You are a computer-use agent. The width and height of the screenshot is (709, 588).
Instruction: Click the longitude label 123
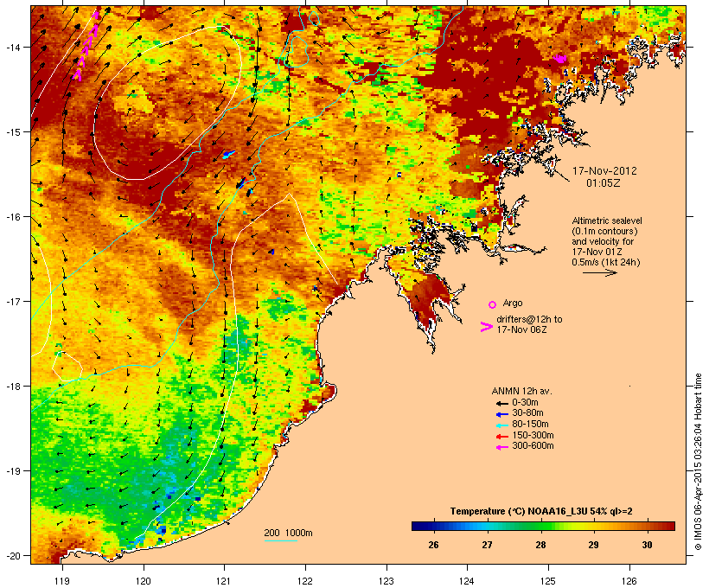click(386, 581)
